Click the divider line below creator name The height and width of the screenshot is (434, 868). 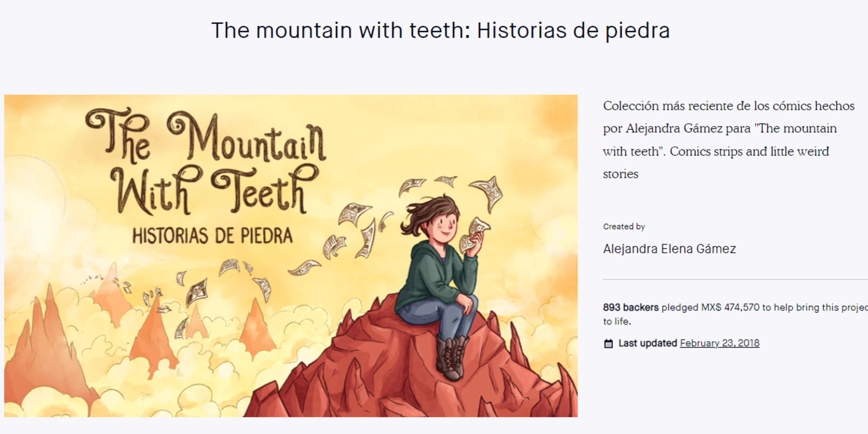click(x=734, y=279)
